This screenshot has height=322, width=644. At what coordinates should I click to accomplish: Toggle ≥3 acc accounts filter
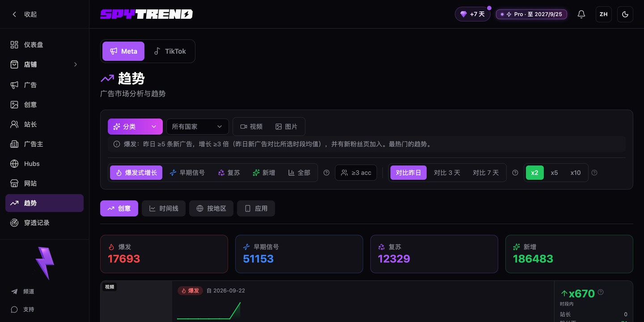tap(356, 173)
